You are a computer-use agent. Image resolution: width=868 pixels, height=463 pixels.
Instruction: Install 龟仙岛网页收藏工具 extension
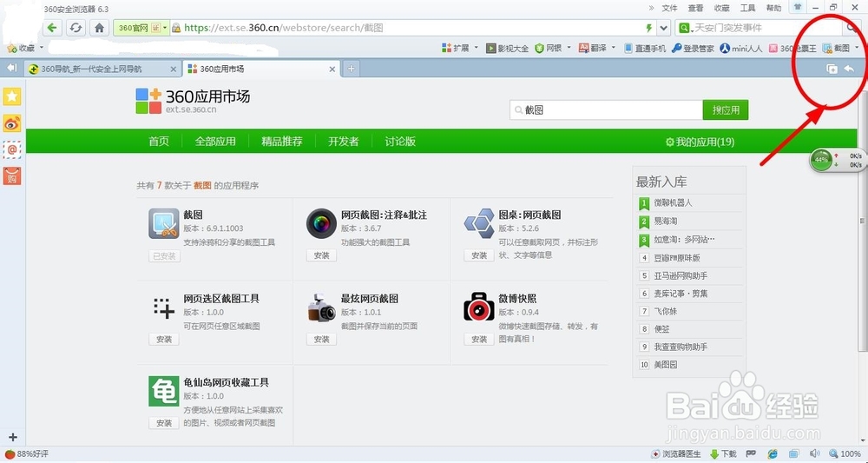coord(164,422)
